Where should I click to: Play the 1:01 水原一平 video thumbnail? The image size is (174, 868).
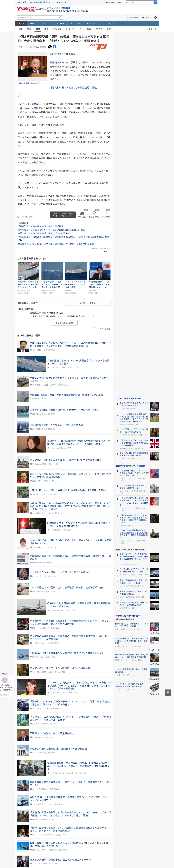(154, 583)
